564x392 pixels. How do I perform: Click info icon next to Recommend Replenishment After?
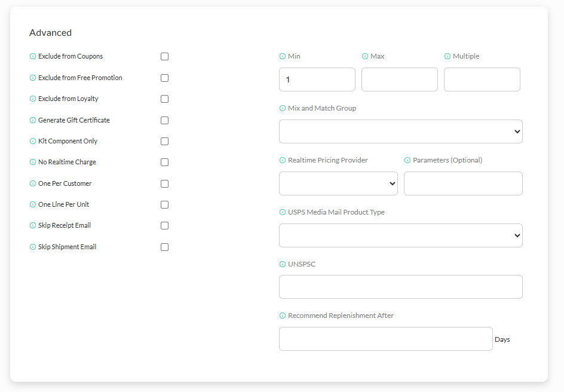[x=283, y=316]
